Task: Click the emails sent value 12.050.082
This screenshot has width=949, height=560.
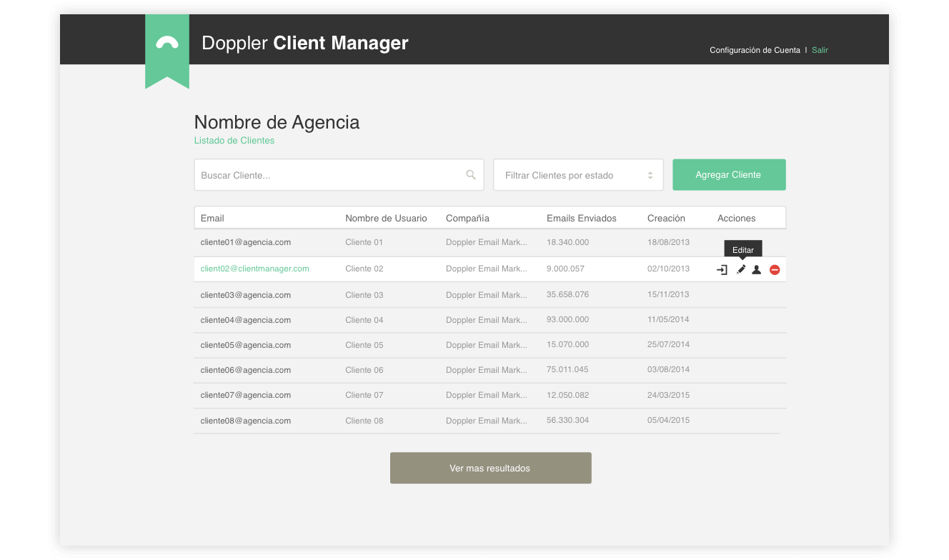Action: tap(568, 395)
